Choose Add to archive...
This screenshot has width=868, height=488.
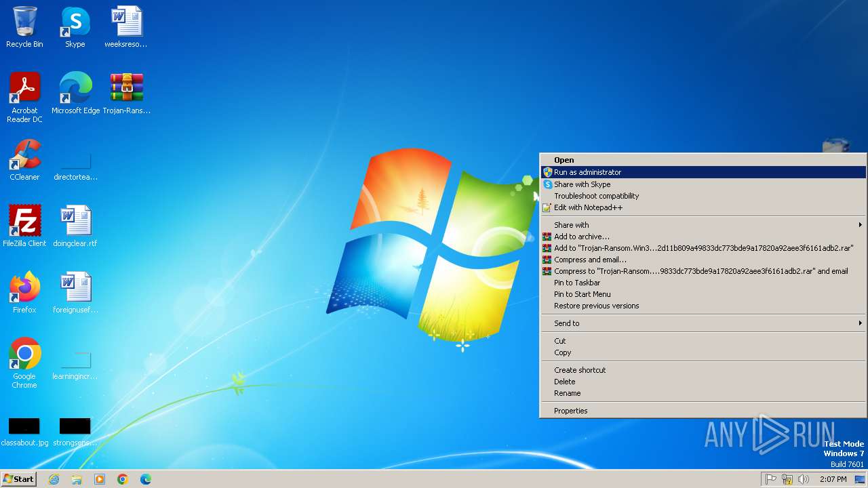[703, 237]
